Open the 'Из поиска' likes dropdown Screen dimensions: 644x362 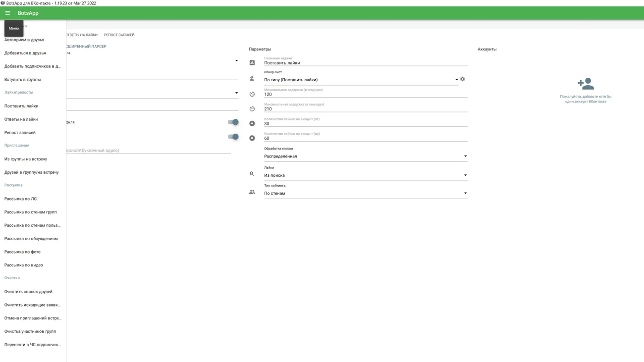pos(366,175)
